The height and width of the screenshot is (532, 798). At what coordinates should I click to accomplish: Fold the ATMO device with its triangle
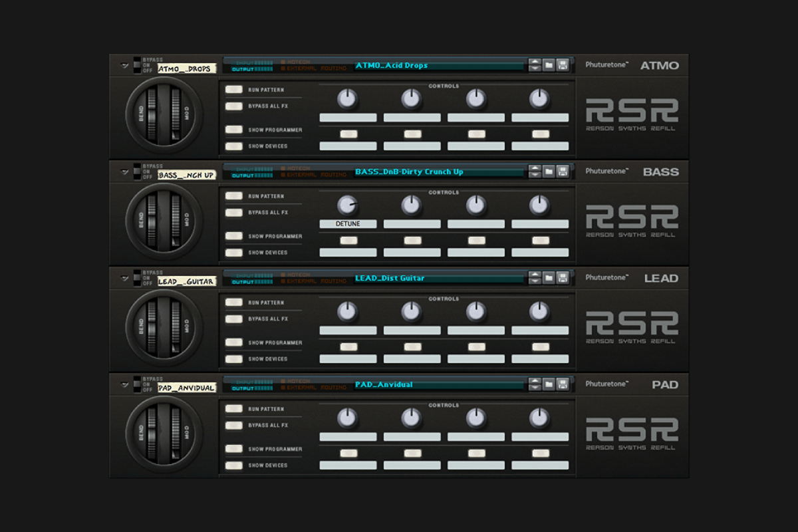click(124, 66)
